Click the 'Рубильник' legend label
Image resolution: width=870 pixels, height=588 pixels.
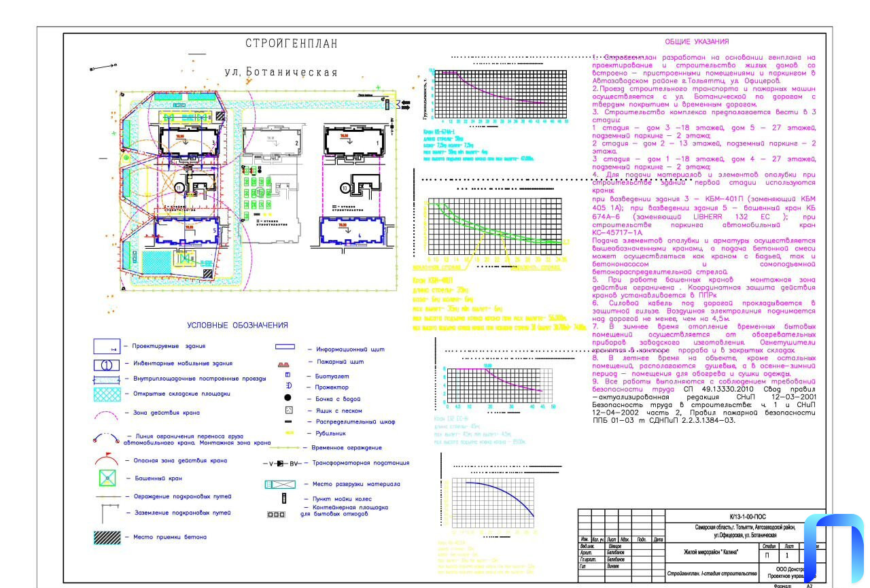tap(332, 433)
